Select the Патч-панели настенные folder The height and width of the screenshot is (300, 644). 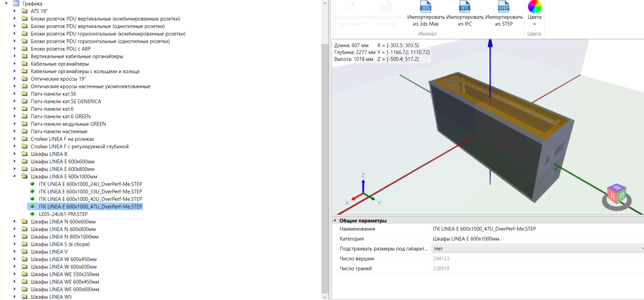59,131
